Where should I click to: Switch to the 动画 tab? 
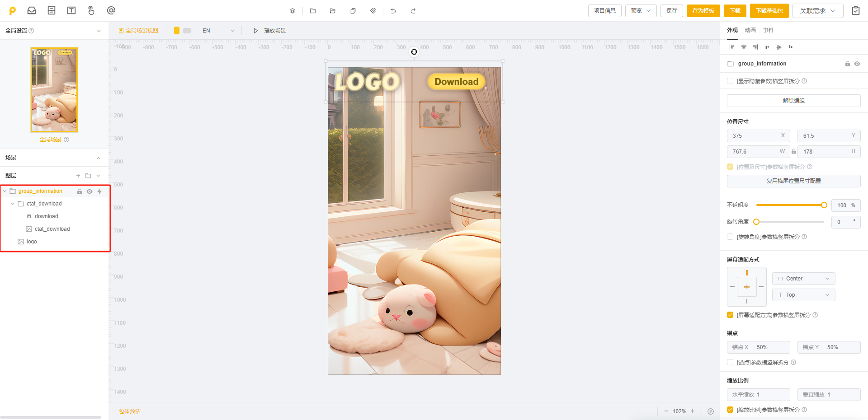(x=750, y=30)
